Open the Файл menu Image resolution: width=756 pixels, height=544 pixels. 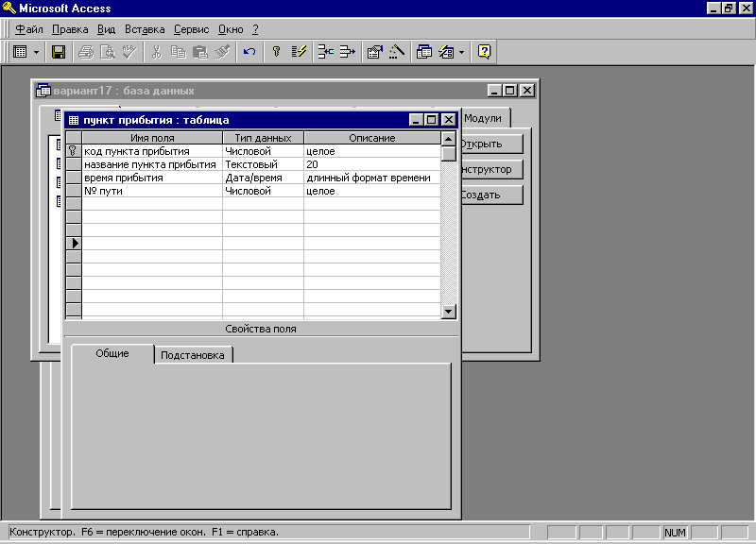click(29, 29)
